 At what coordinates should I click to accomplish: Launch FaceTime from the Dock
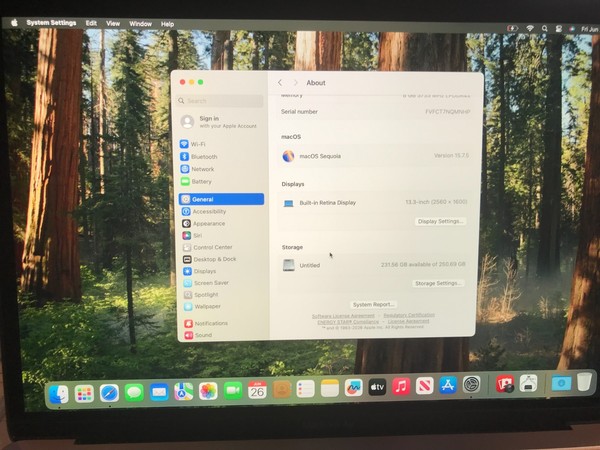point(233,391)
